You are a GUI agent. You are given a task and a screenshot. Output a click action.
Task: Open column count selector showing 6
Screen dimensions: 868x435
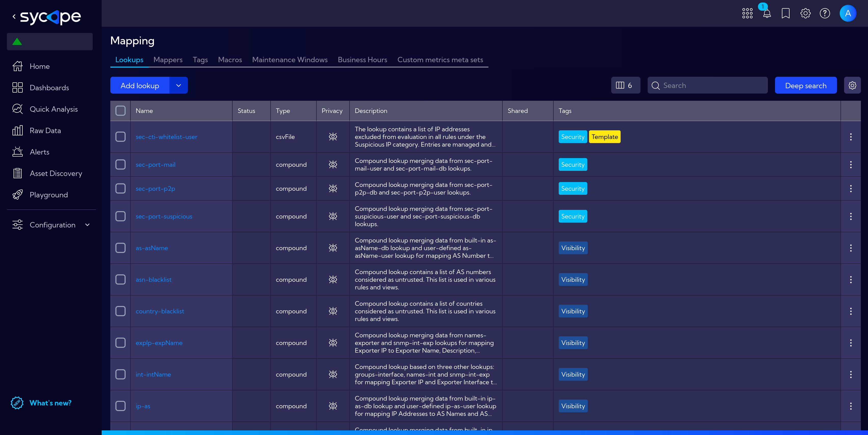point(625,85)
